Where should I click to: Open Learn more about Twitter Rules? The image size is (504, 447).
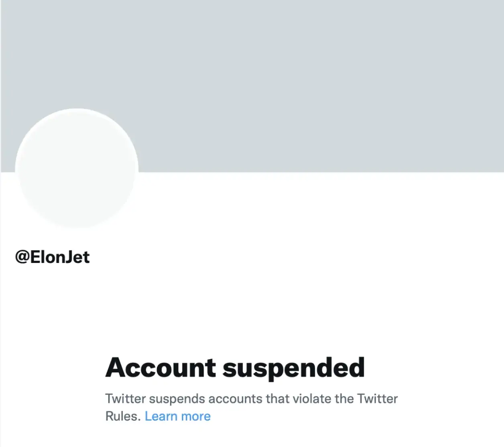178,416
